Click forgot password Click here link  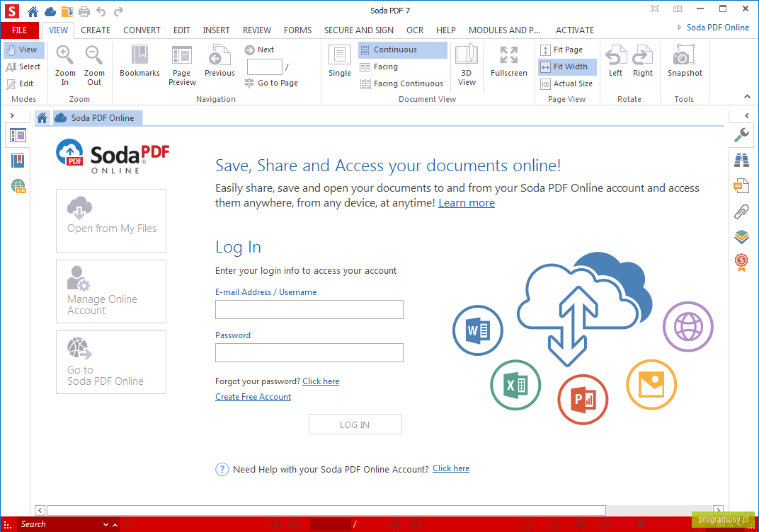tap(321, 381)
